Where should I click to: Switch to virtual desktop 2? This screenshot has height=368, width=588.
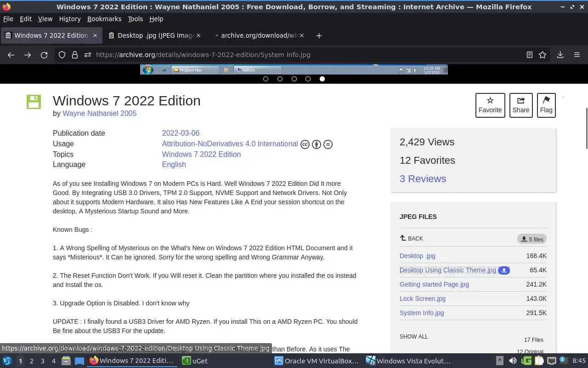[x=31, y=361]
